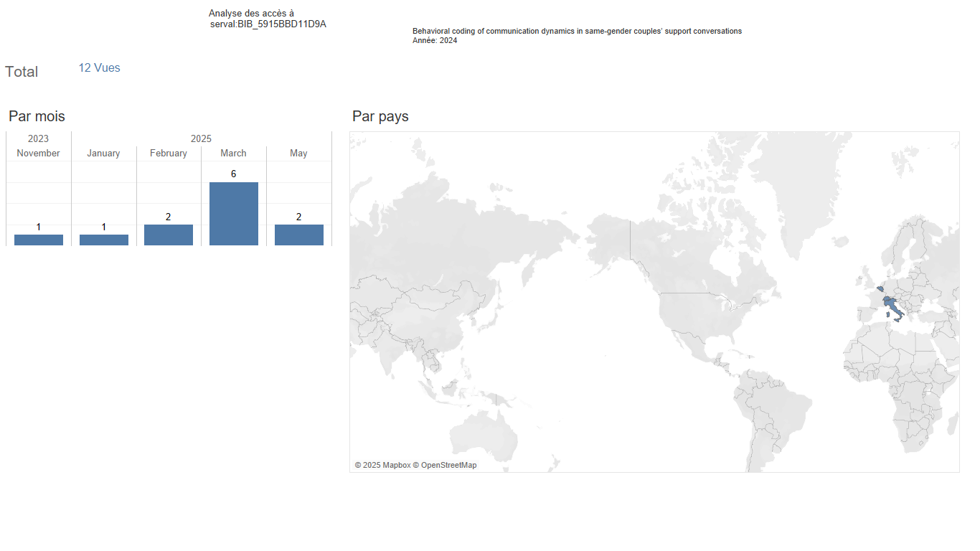
Task: Click the 'February' month header
Action: tap(169, 154)
